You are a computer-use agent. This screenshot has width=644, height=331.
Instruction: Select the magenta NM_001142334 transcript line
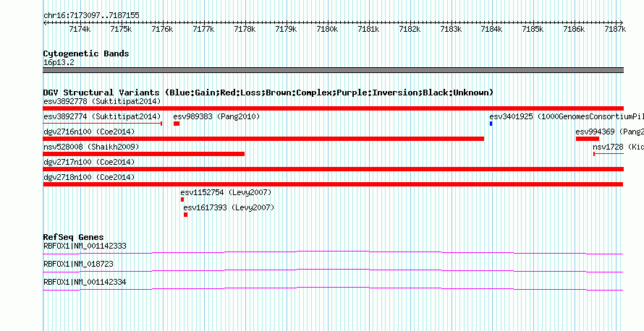333,288
